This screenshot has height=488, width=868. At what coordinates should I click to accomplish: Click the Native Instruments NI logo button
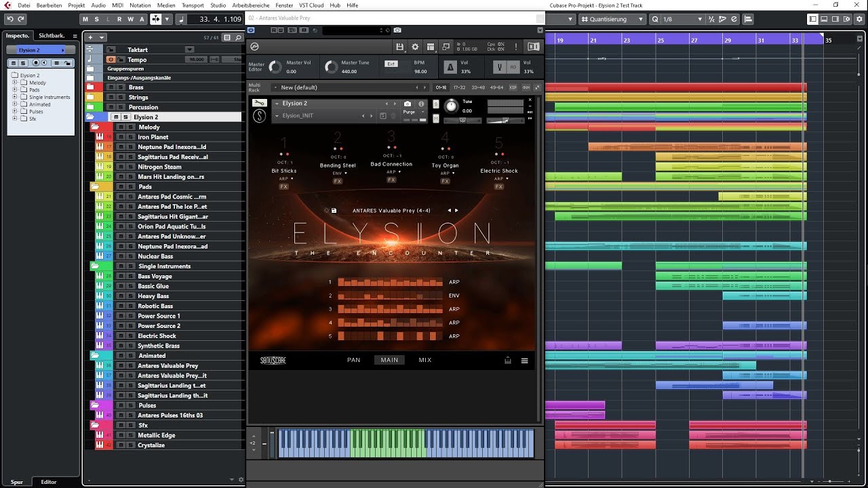pyautogui.click(x=533, y=47)
